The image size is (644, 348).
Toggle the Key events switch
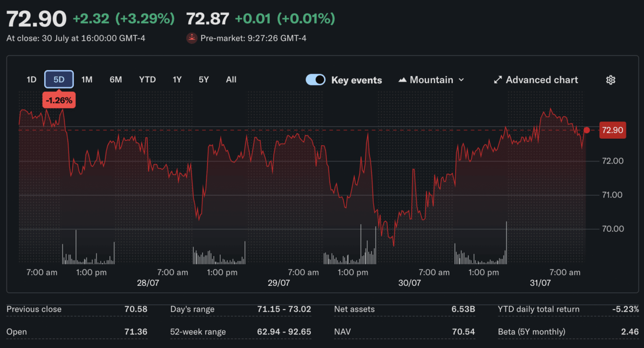tap(316, 80)
